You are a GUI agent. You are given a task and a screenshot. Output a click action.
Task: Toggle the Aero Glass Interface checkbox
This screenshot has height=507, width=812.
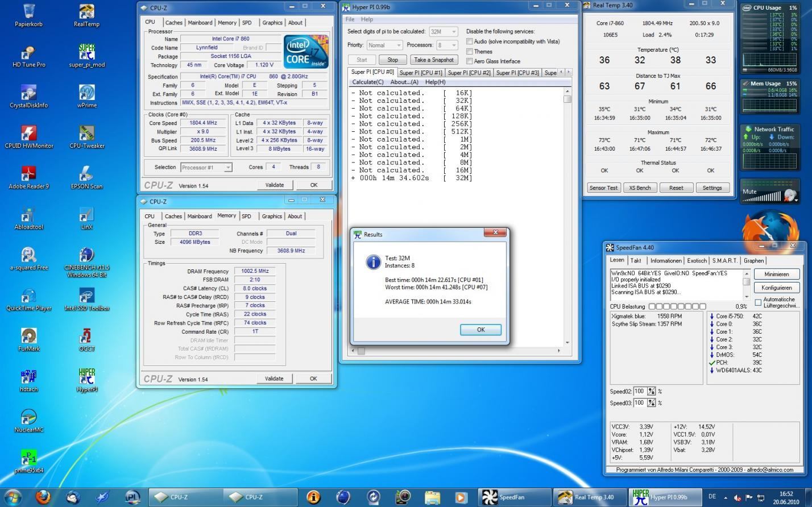(470, 61)
